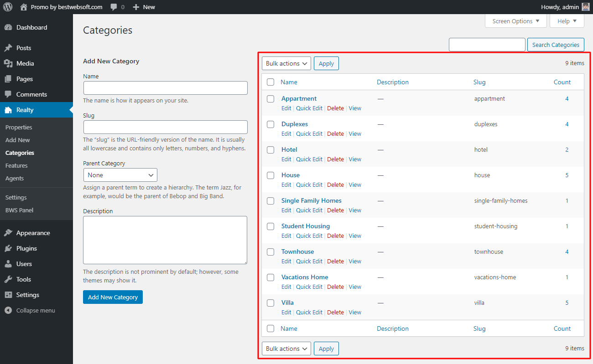Focus the Slug input field
Screen dimensions: 593x364
coord(166,127)
